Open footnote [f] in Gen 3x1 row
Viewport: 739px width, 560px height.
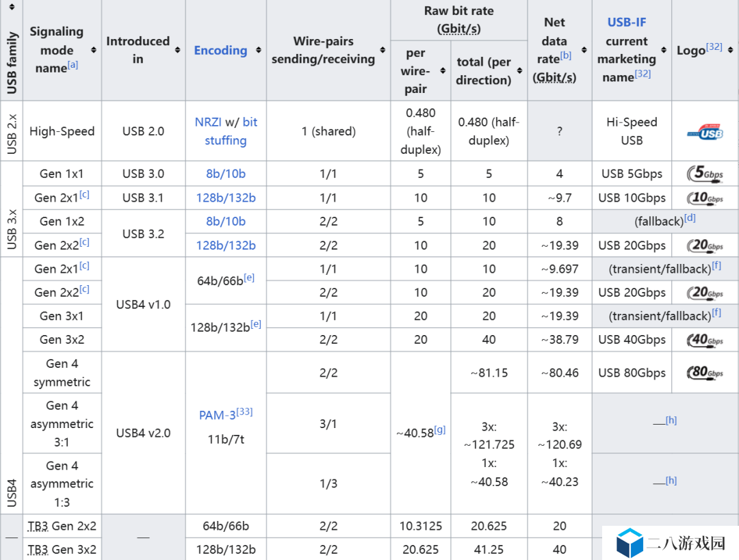[x=716, y=312]
